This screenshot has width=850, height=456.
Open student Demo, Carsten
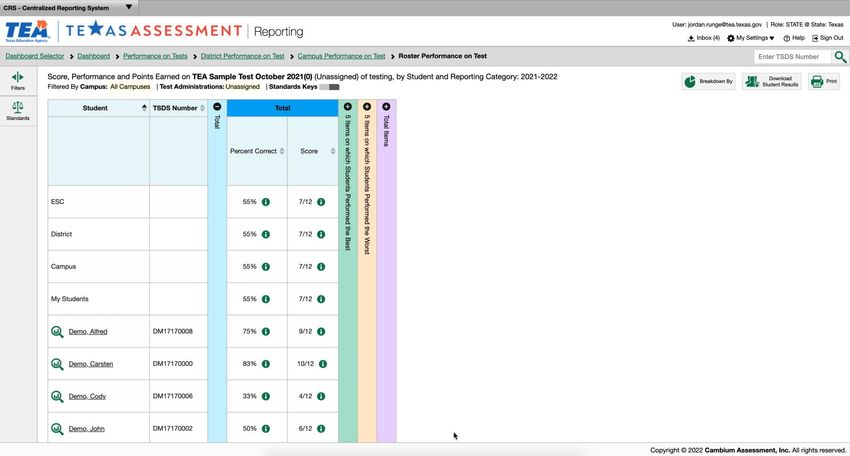coord(91,364)
